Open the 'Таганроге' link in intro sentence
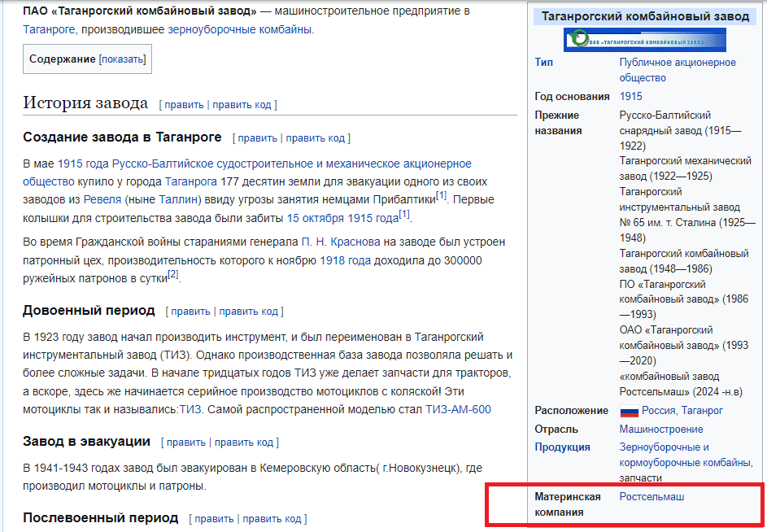Viewport: 767px width, 532px height. (x=49, y=30)
